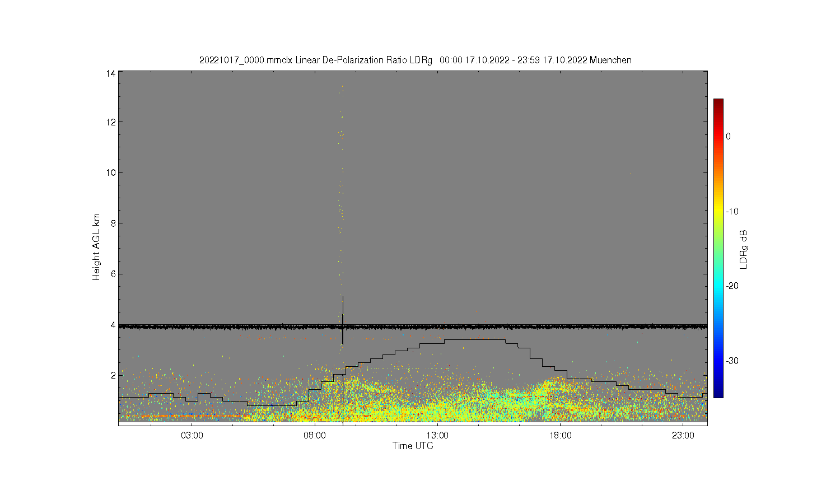Click the colorbar value -10

(732, 211)
